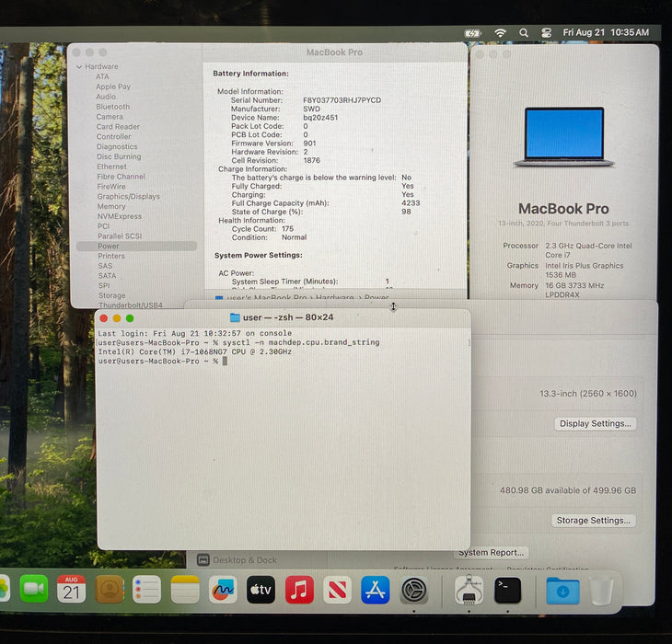This screenshot has width=672, height=644.
Task: Click Full Charge Capacity value 4233
Action: pos(411,203)
